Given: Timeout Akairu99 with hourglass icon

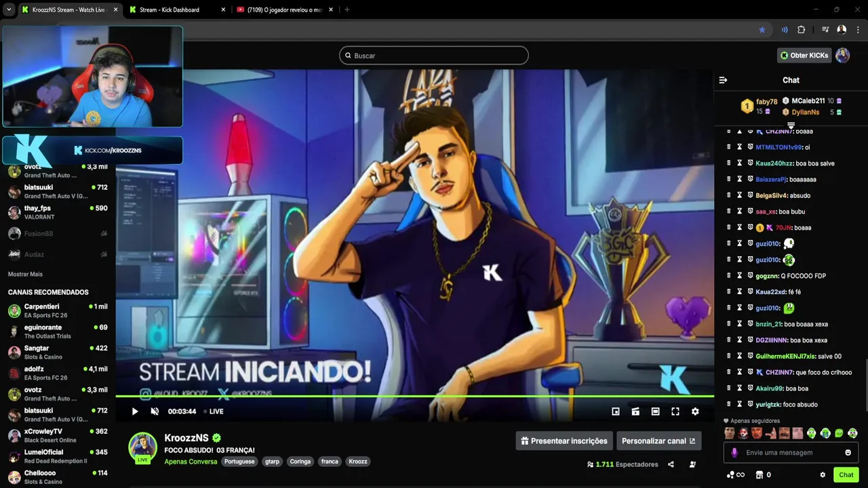Looking at the screenshot, I should point(740,388).
